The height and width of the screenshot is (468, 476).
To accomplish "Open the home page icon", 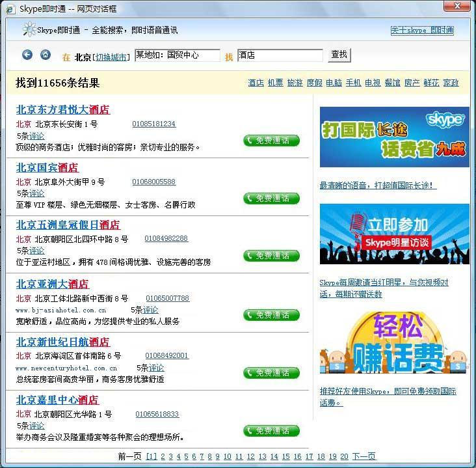I will pos(46,55).
